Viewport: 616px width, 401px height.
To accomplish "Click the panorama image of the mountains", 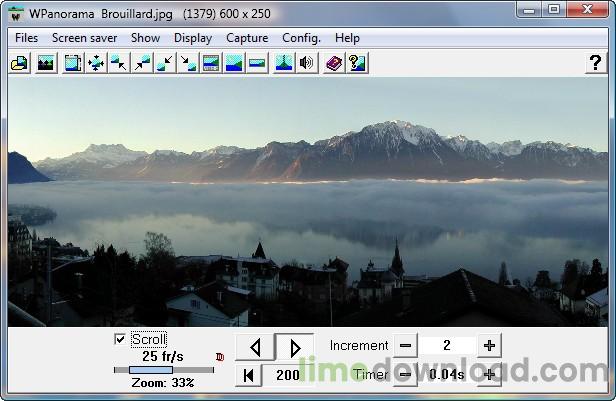I will click(x=308, y=202).
